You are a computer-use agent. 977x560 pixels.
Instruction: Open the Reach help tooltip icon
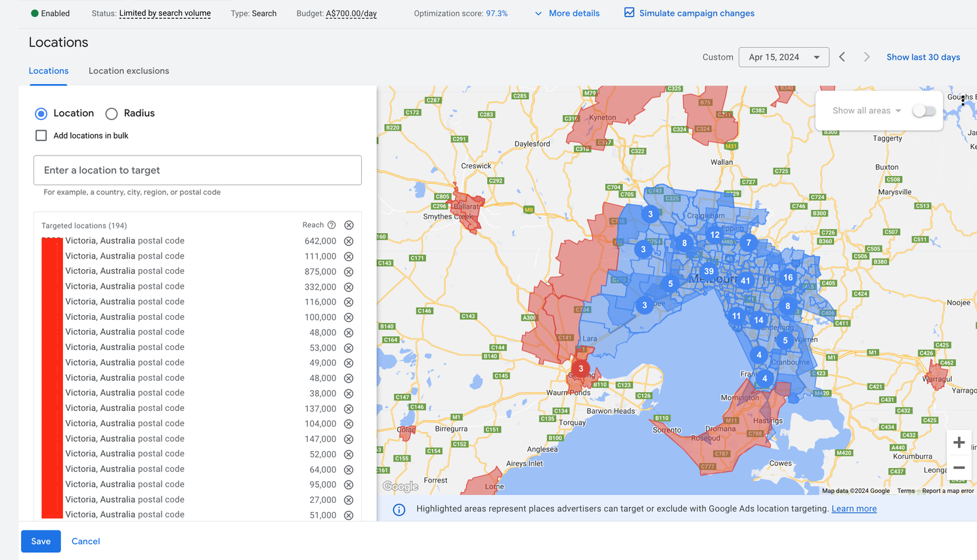332,225
